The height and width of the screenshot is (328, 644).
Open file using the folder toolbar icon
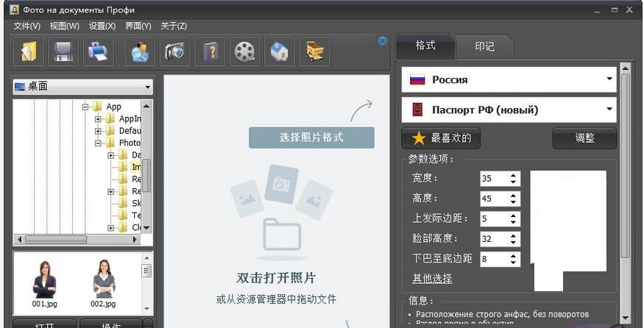tap(29, 51)
